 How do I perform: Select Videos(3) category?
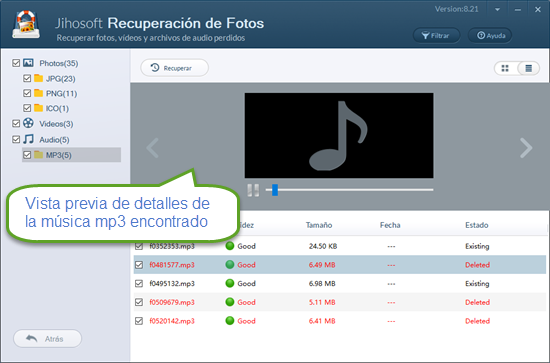click(56, 124)
